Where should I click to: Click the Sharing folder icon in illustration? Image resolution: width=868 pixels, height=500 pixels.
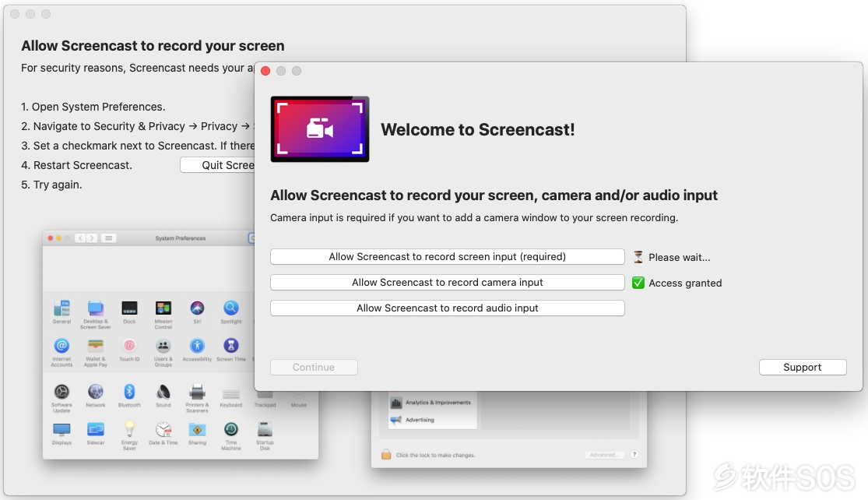(x=197, y=430)
